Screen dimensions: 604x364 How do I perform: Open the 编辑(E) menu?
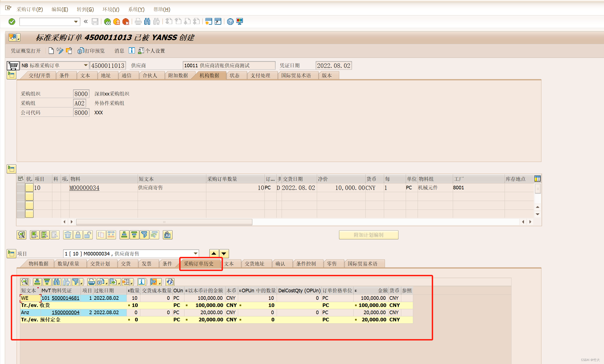(x=60, y=9)
